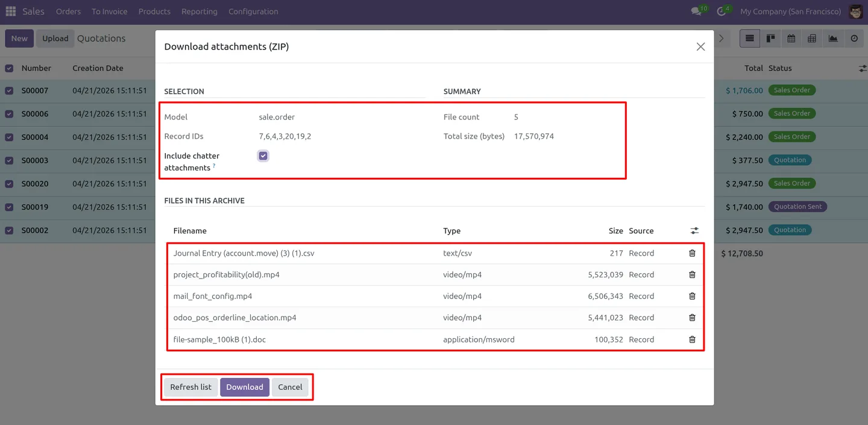Click application/msword type cell
This screenshot has width=868, height=425.
479,339
